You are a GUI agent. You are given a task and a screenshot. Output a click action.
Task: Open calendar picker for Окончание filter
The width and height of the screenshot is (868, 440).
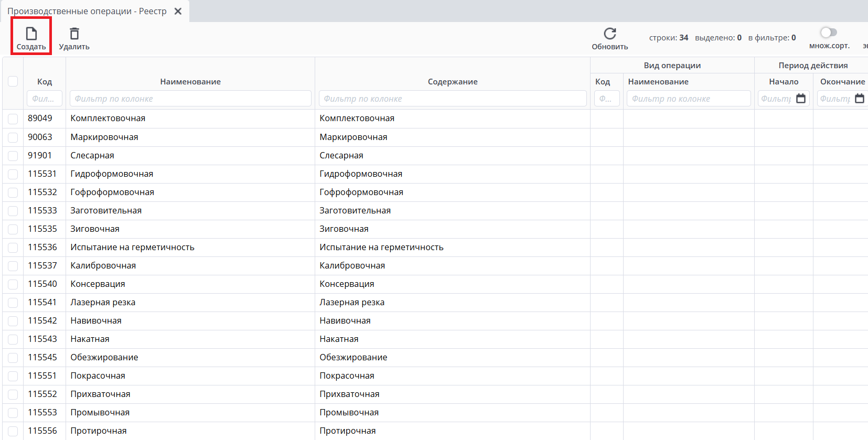click(859, 99)
